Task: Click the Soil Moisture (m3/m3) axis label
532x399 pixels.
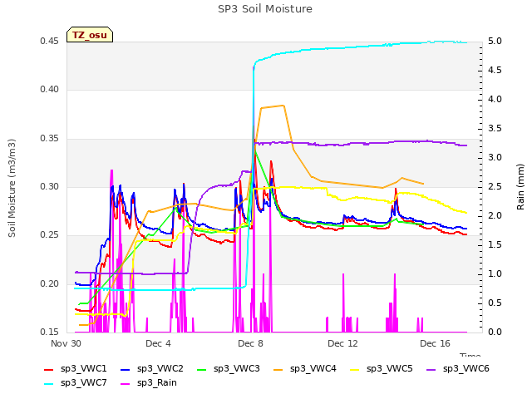Action: pos(12,188)
